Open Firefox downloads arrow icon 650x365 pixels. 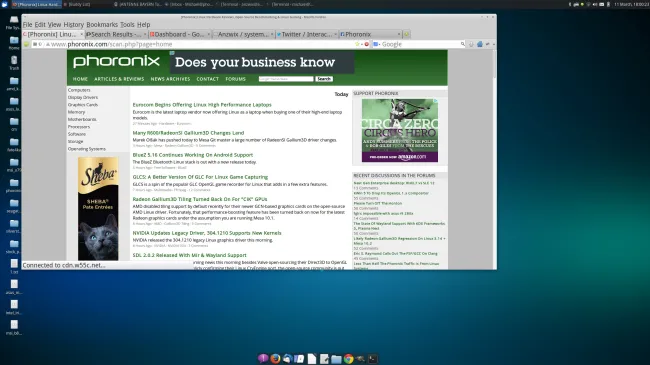click(471, 44)
